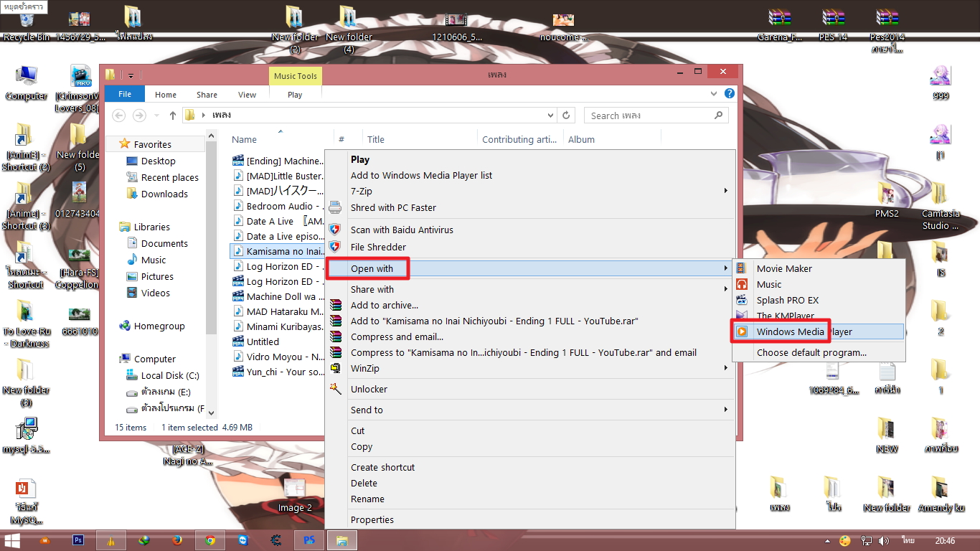Open TeamViewer from the taskbar
The width and height of the screenshot is (980, 551).
tap(243, 540)
